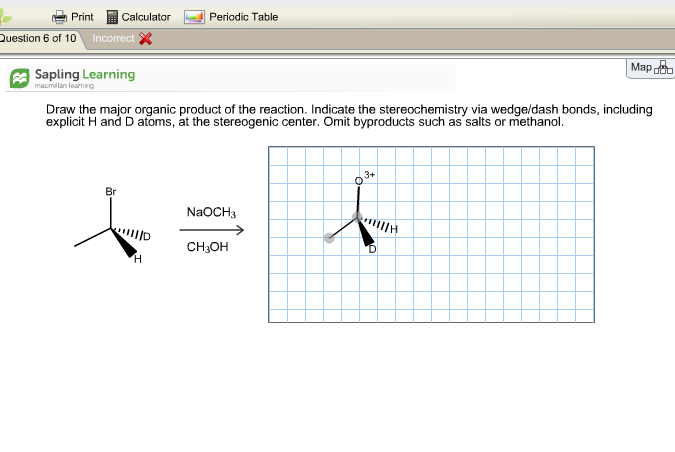Screen dimensions: 675x452
Task: Click the green leaf icon top-left
Action: (8, 16)
